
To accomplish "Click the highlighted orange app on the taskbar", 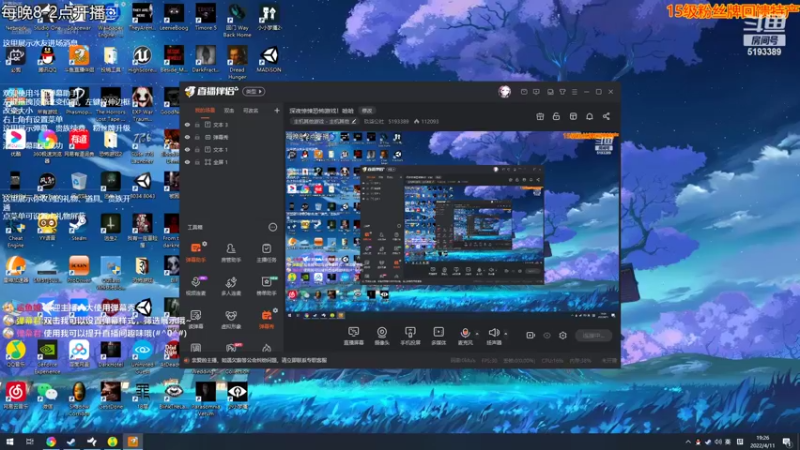I will pyautogui.click(x=133, y=441).
